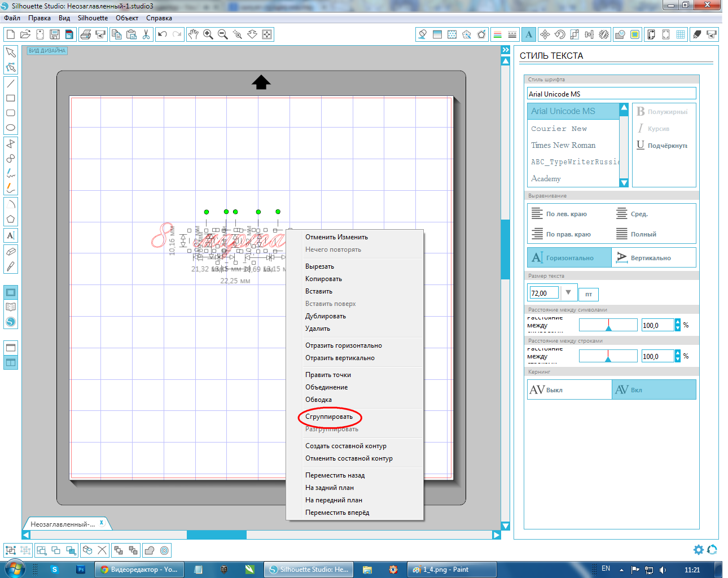
Task: Click the Zoom out magnifier icon
Action: [x=223, y=34]
